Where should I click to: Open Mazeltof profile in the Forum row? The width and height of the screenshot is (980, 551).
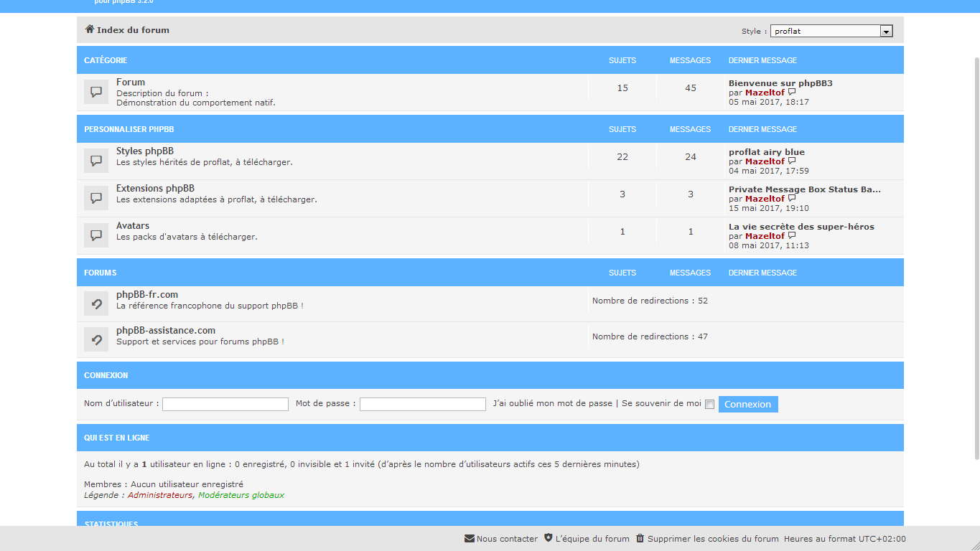(765, 93)
